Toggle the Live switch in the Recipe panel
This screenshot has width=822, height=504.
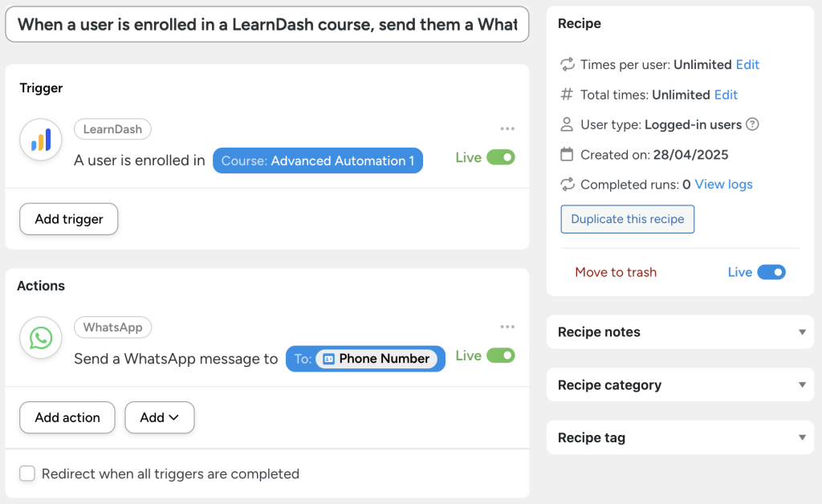tap(771, 272)
